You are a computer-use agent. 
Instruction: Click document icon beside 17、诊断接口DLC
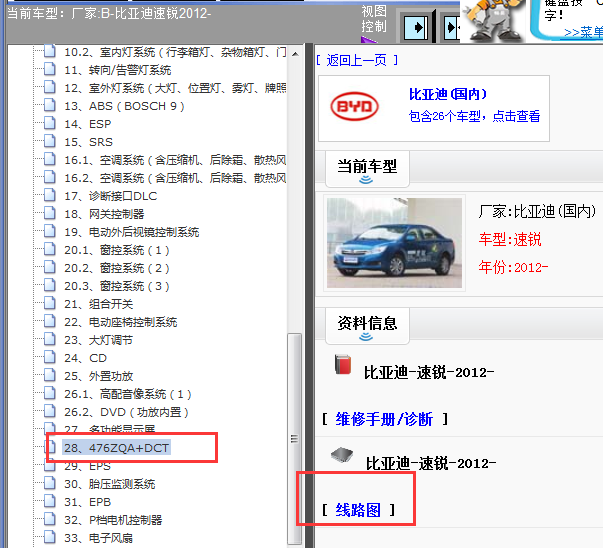[50, 195]
